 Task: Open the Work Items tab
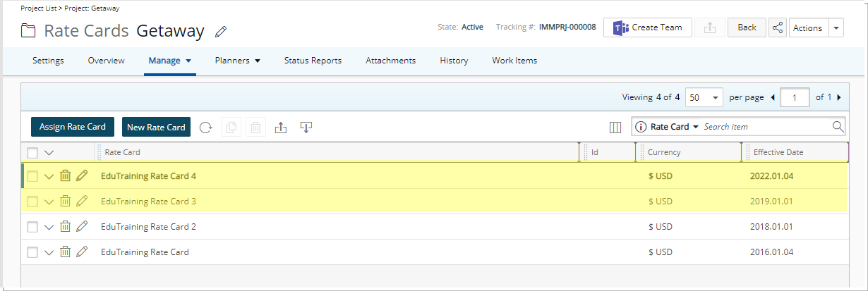514,61
